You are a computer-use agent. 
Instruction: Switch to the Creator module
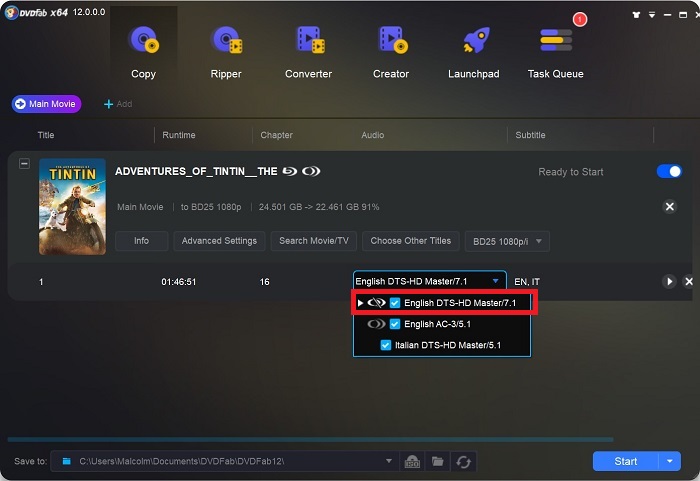click(391, 51)
